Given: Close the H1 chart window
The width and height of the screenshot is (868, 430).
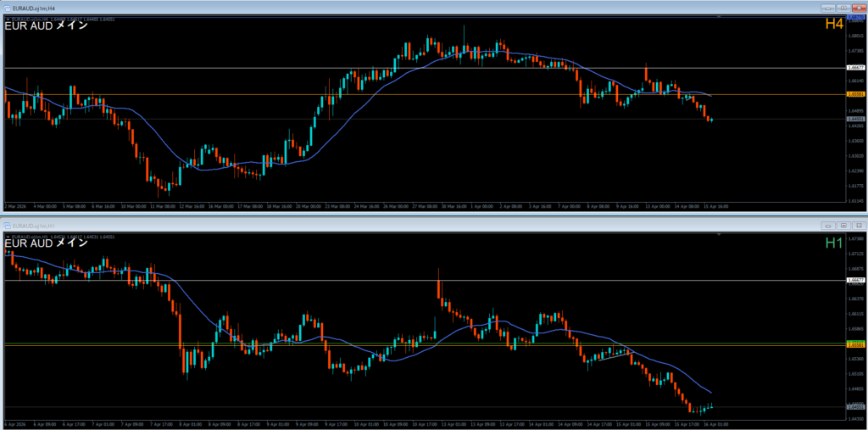Looking at the screenshot, I should (x=858, y=226).
